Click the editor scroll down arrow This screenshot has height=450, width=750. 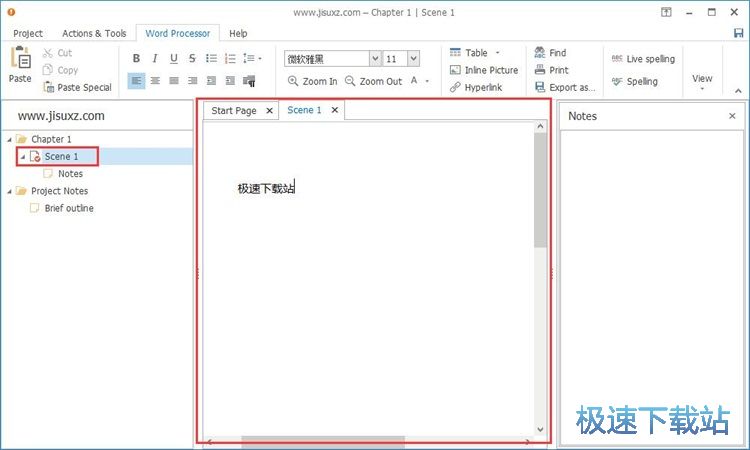(540, 429)
